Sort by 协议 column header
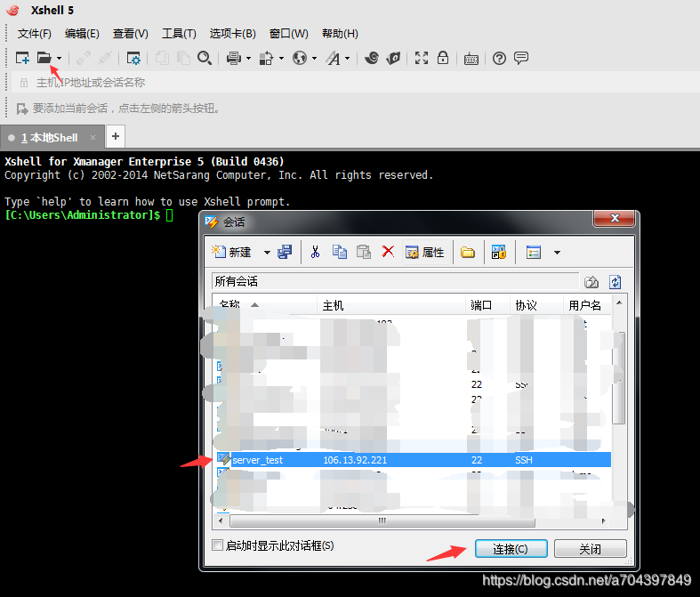Image resolution: width=700 pixels, height=597 pixels. pyautogui.click(x=536, y=305)
